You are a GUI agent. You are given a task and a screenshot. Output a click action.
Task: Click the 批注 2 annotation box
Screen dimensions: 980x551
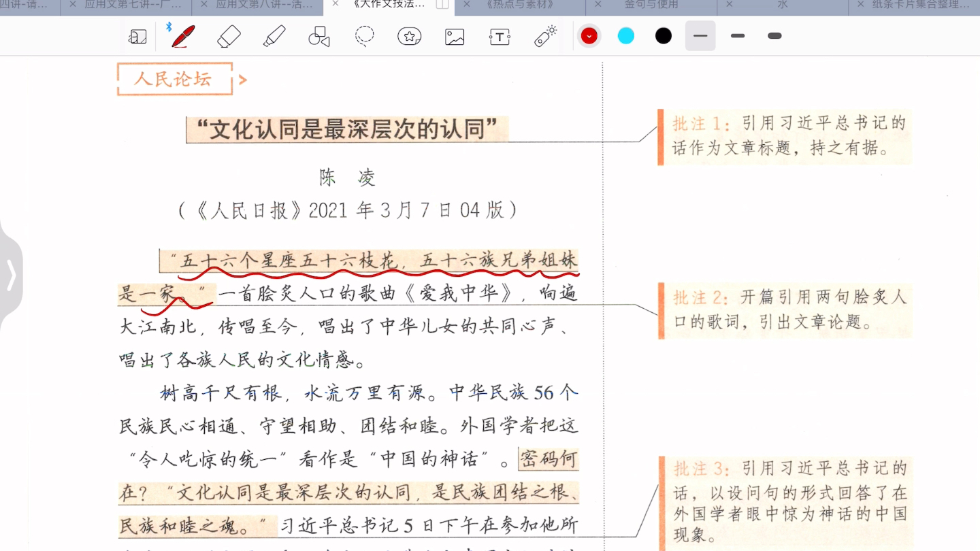point(784,311)
